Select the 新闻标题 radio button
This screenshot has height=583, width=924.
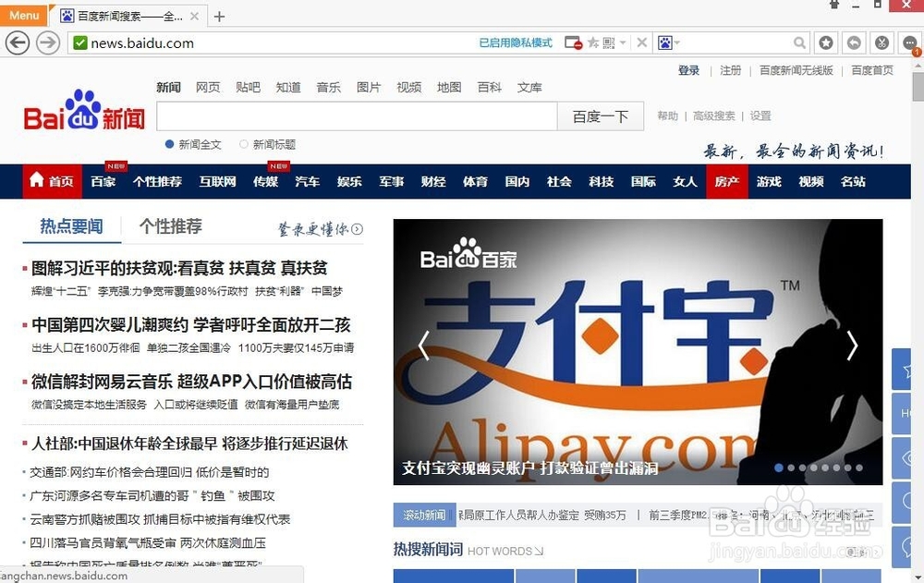click(243, 144)
